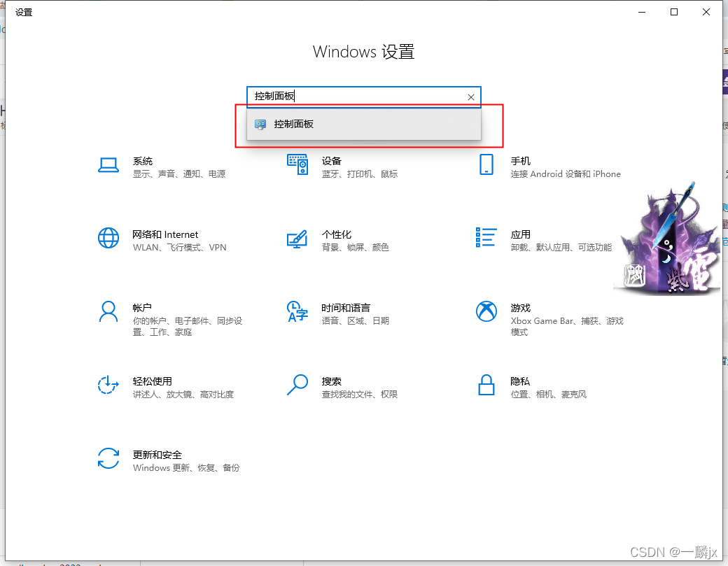Screen dimensions: 728x566
Task: Open the 游戏 Xbox icon
Action: pyautogui.click(x=486, y=311)
